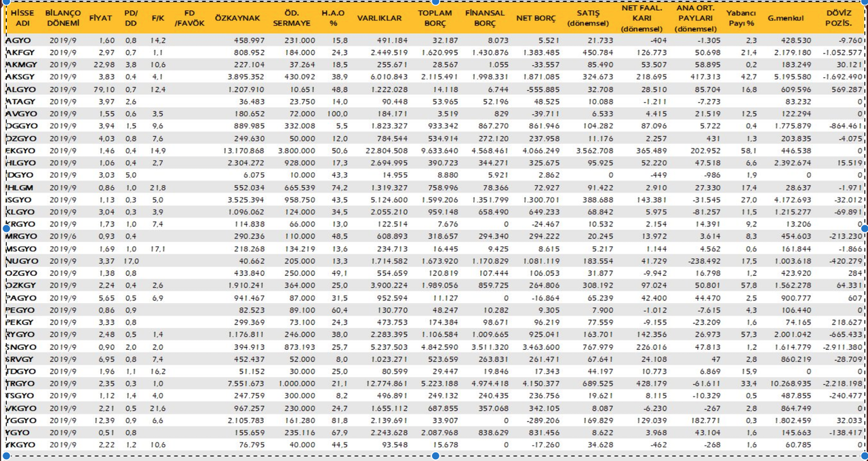Click the HİSSE ADI column header
Screen dimensions: 868x461
pos(22,18)
